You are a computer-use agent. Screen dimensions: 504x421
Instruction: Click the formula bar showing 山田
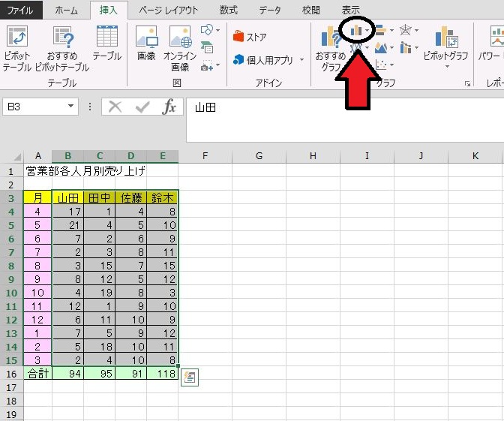(x=337, y=107)
